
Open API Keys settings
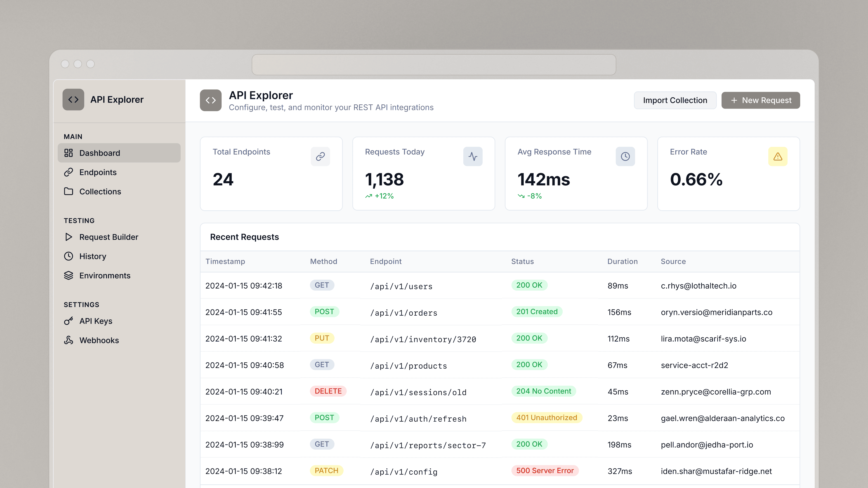pyautogui.click(x=119, y=321)
